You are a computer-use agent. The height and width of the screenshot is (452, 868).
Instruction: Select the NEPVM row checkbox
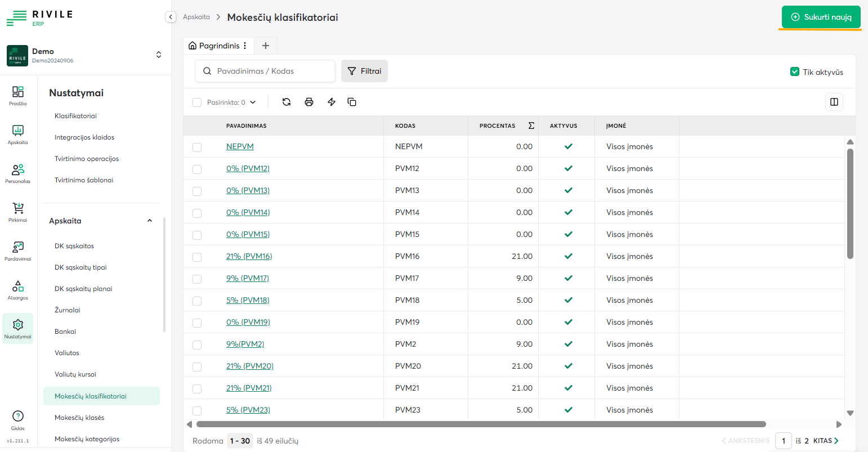(197, 147)
